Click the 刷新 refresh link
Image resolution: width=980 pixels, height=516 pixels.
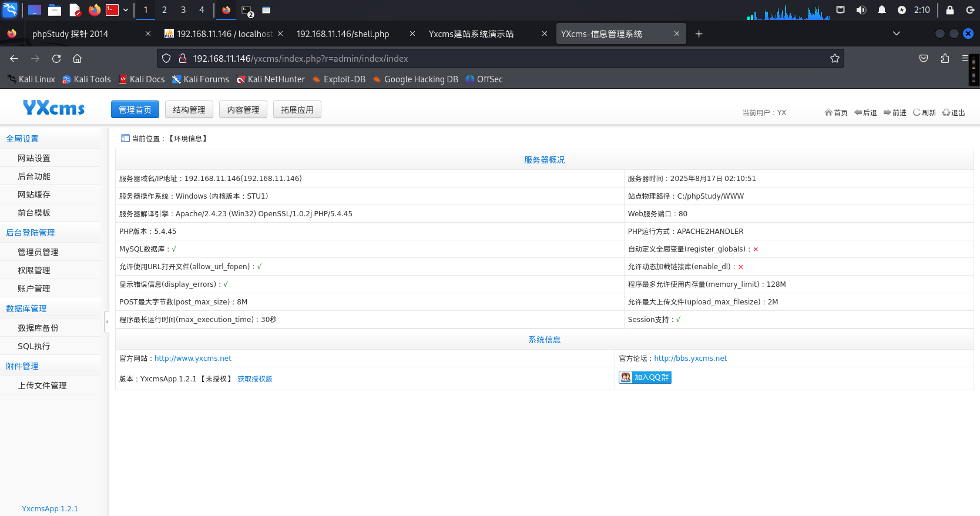tap(924, 113)
